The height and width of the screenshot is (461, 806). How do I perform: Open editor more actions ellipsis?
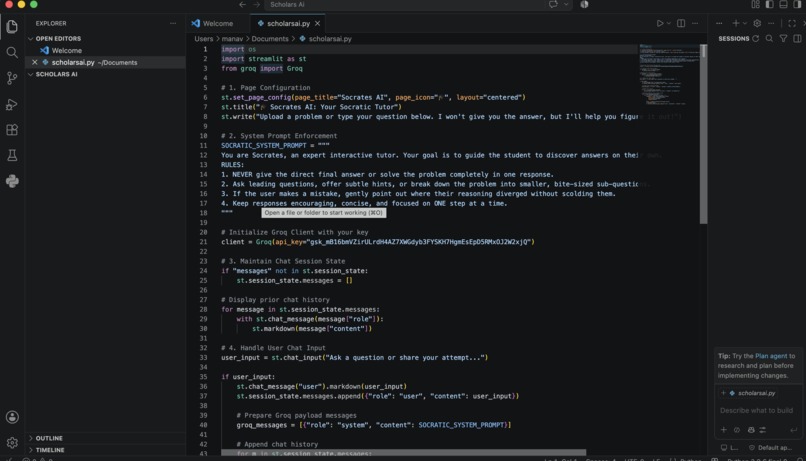coord(695,23)
